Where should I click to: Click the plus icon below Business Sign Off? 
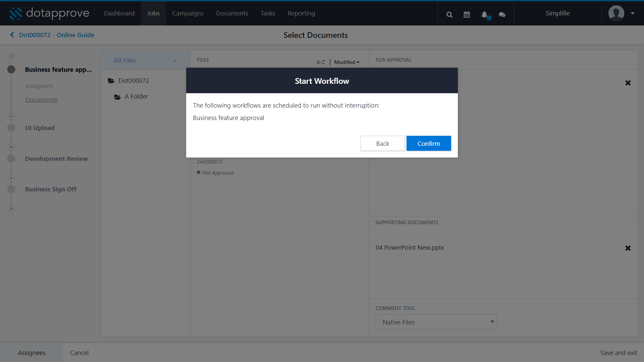11,209
